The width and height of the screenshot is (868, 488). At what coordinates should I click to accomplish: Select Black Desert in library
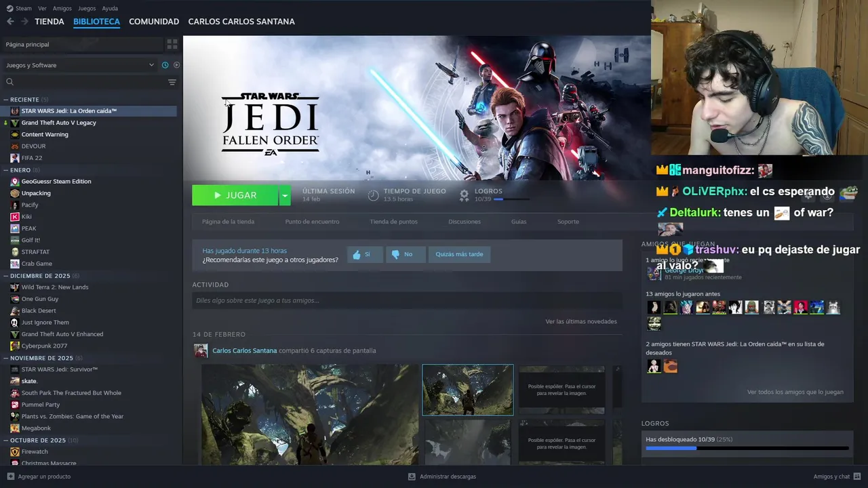(39, 310)
